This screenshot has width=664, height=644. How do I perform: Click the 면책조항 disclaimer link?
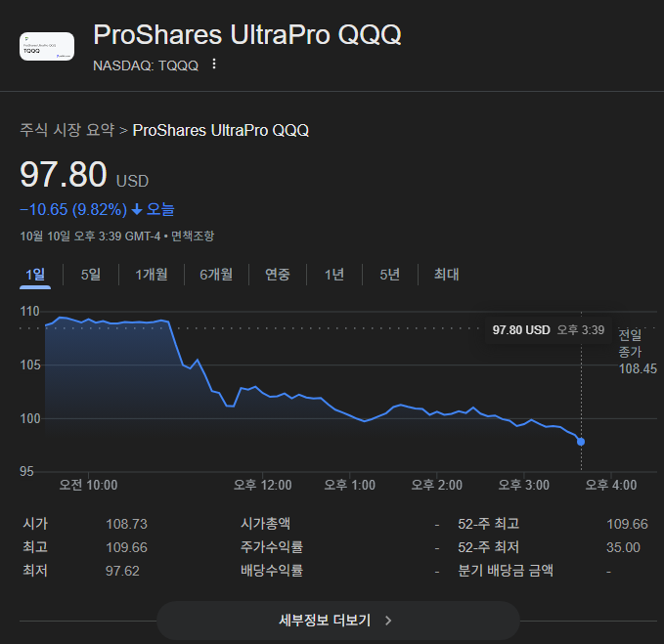193,236
